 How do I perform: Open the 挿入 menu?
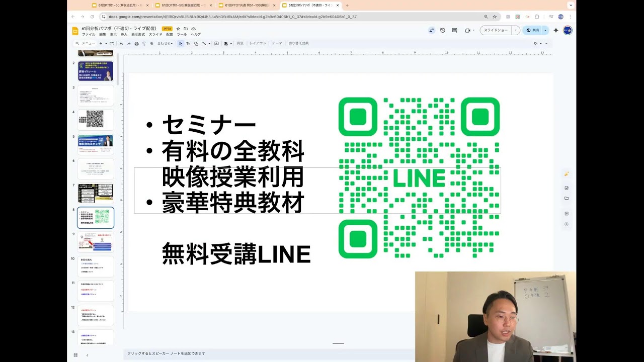click(124, 35)
